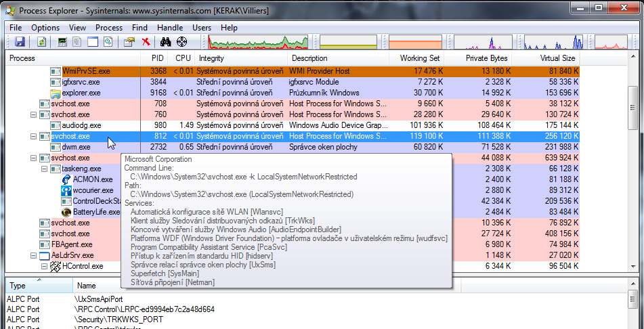Select the \UxSmsApiPort handle row
The height and width of the screenshot is (329, 644).
coord(316,299)
